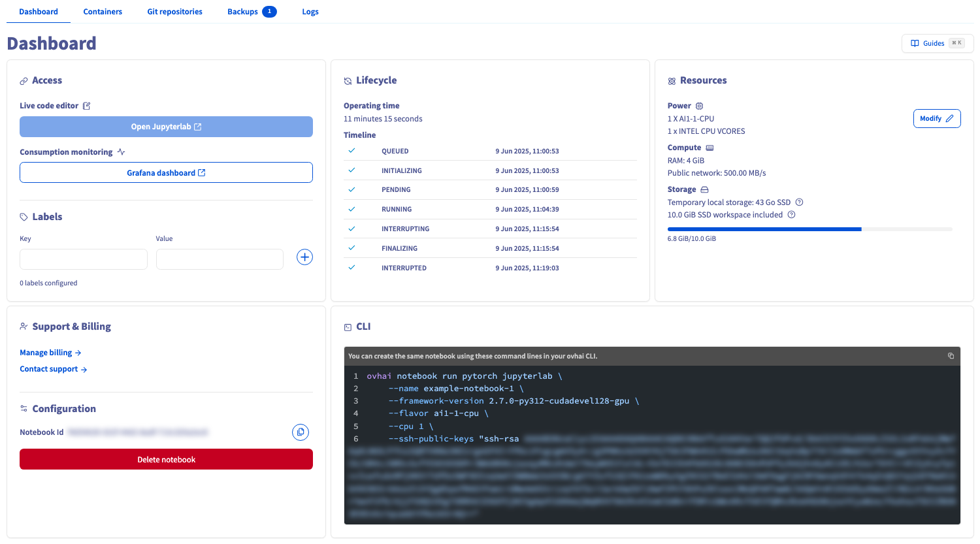This screenshot has height=544, width=980.
Task: Click the 'RAM: 4 GiB' text
Action: pos(686,161)
